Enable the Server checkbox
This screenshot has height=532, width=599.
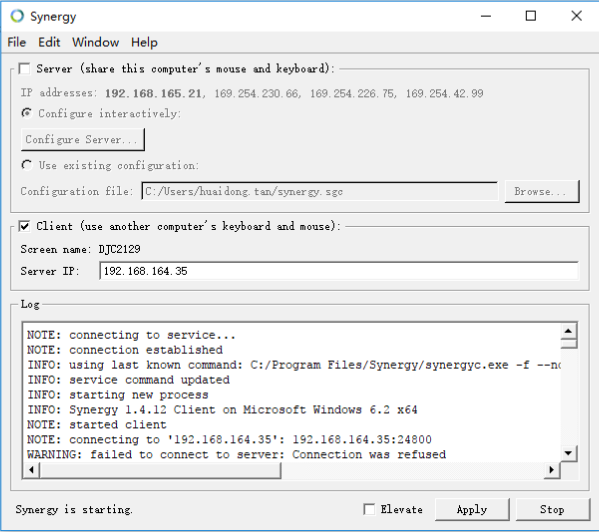[24, 69]
